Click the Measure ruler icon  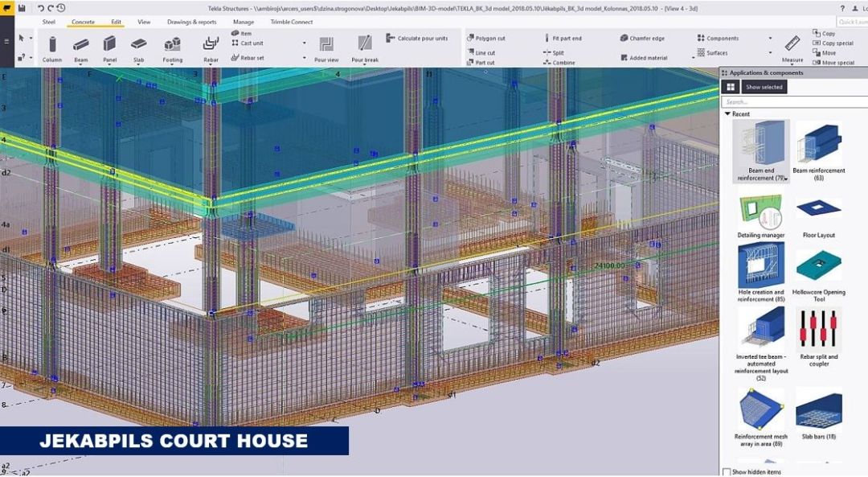tap(792, 44)
